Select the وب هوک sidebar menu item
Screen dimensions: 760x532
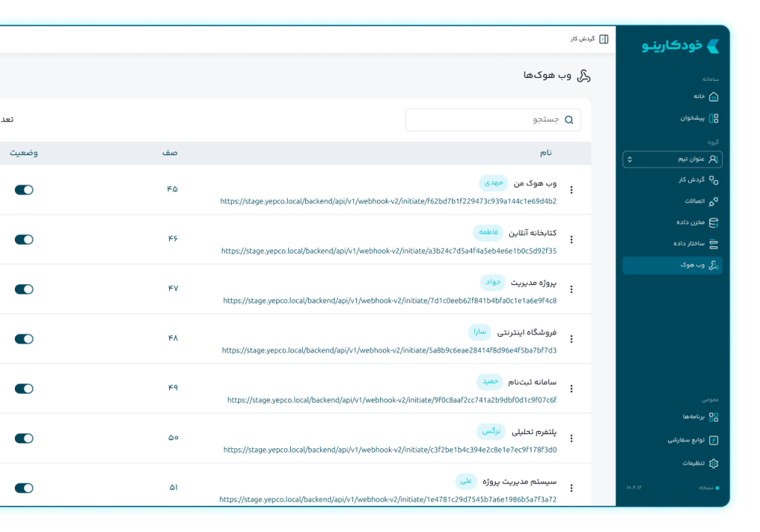(x=672, y=266)
